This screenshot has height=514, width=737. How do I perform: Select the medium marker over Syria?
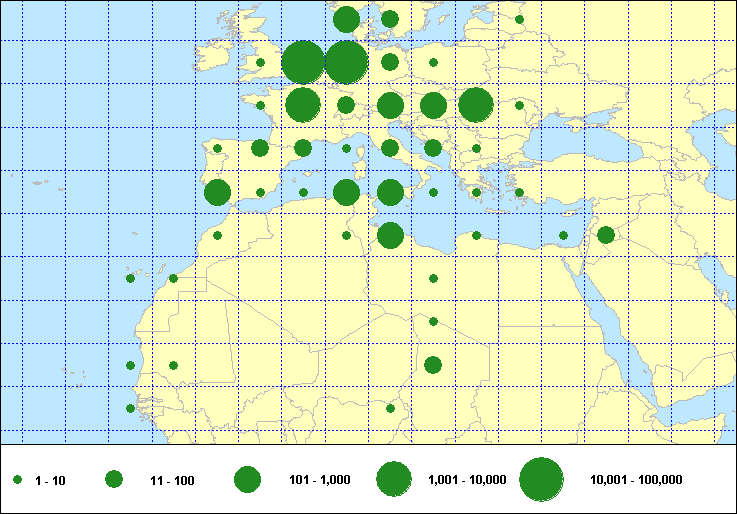(605, 235)
